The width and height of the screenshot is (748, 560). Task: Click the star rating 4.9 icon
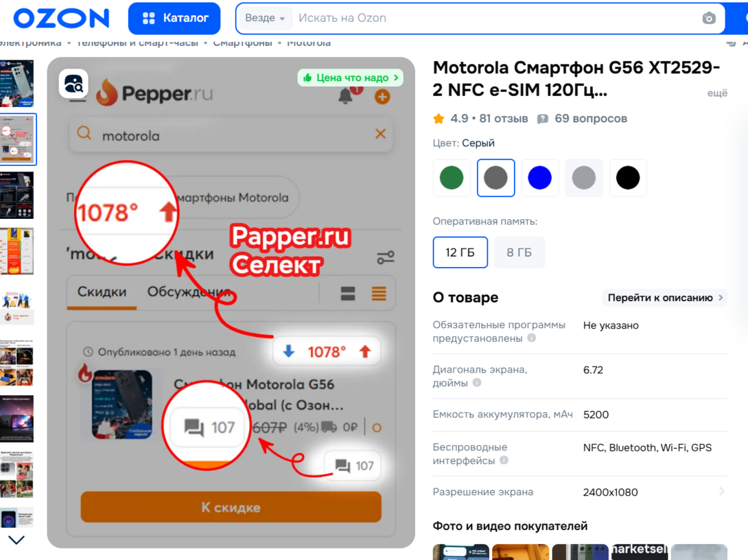pos(439,118)
